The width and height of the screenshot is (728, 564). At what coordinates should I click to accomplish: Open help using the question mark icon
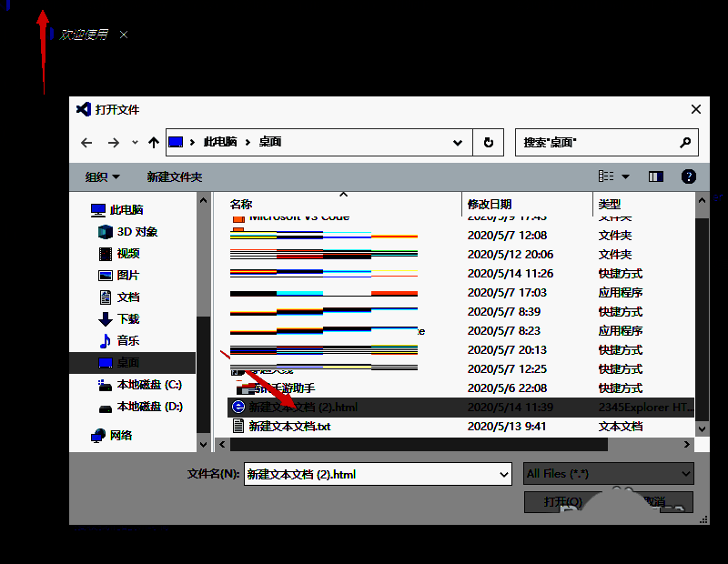[x=689, y=176]
